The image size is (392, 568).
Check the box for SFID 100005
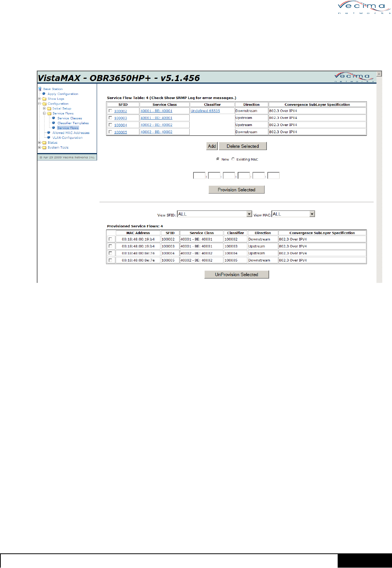tap(110, 132)
